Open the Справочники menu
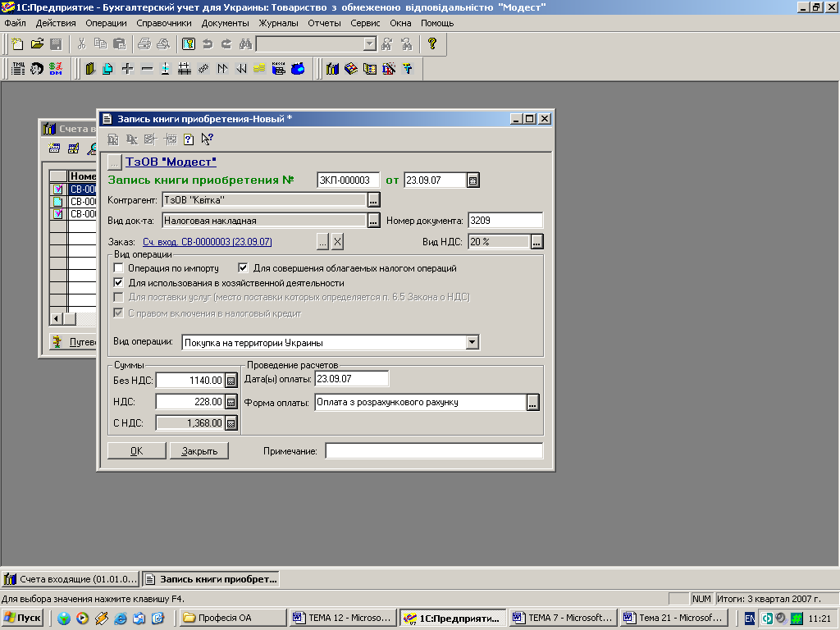840x630 pixels. (164, 23)
